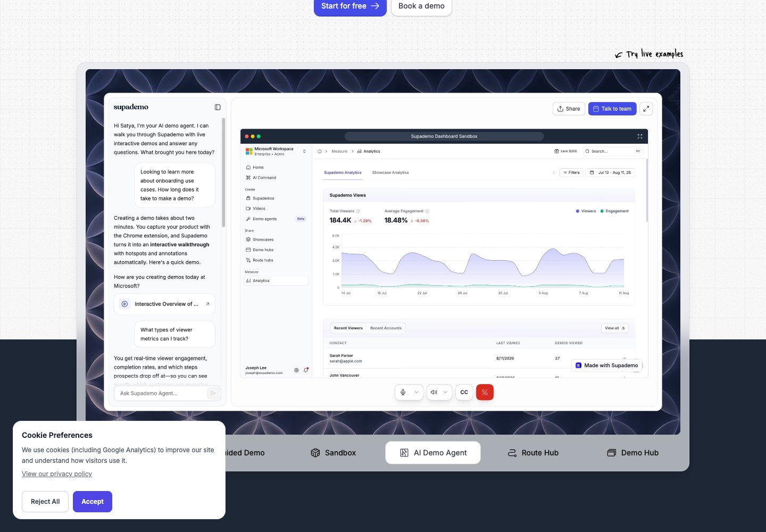Click the fullscreen icon in the Sandbox title bar
Image resolution: width=766 pixels, height=532 pixels.
[640, 136]
